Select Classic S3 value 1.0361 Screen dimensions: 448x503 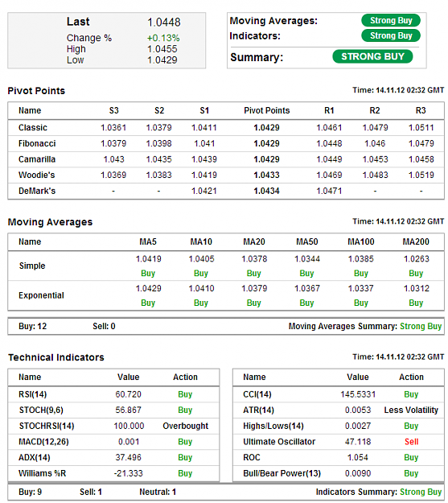tap(113, 128)
